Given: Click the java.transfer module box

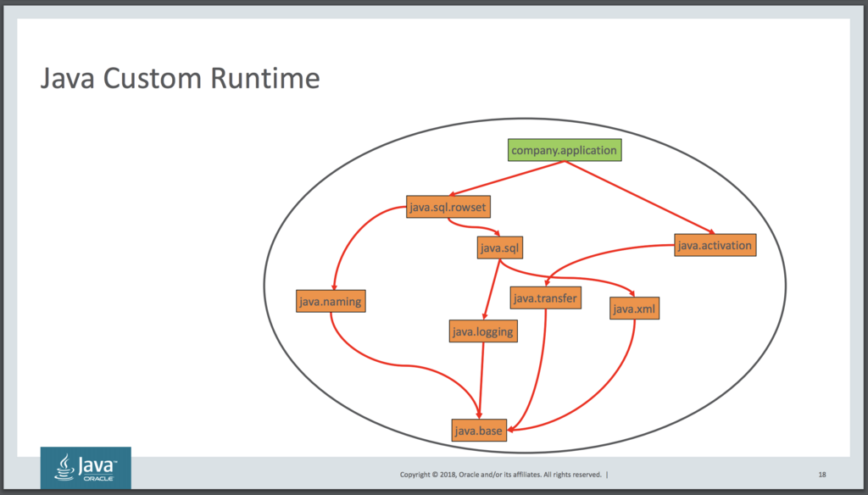Looking at the screenshot, I should (545, 298).
